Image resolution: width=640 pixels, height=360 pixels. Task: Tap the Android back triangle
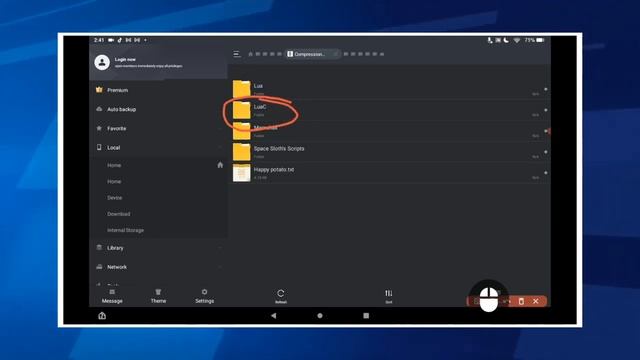pyautogui.click(x=273, y=316)
